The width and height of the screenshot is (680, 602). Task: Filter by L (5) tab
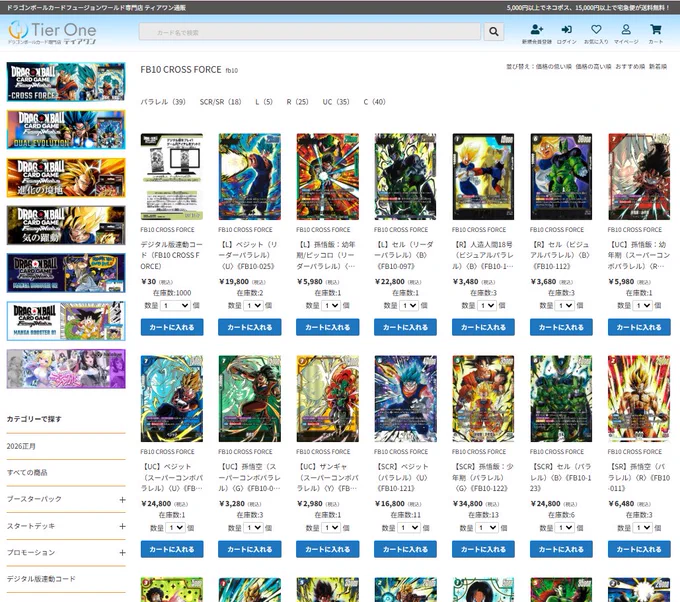pyautogui.click(x=264, y=102)
